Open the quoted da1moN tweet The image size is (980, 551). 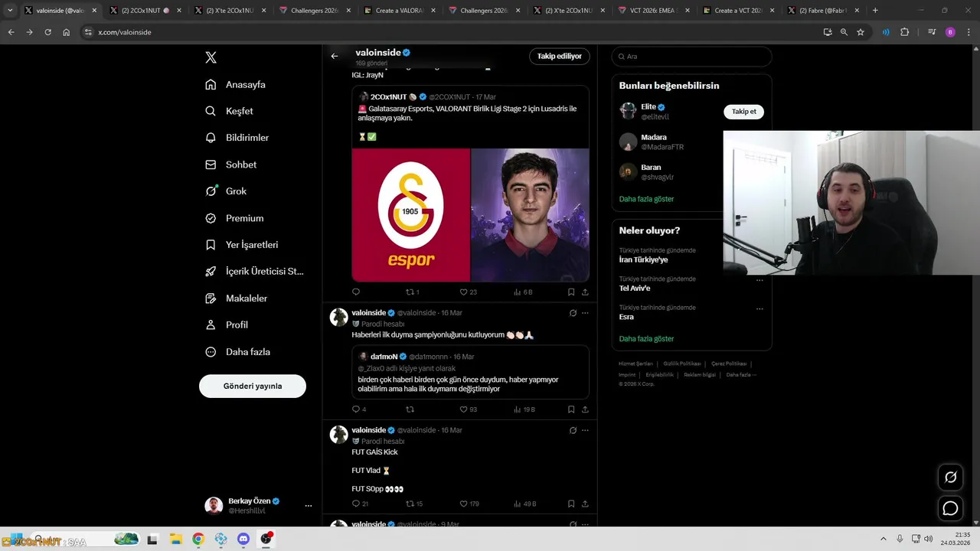coord(470,372)
